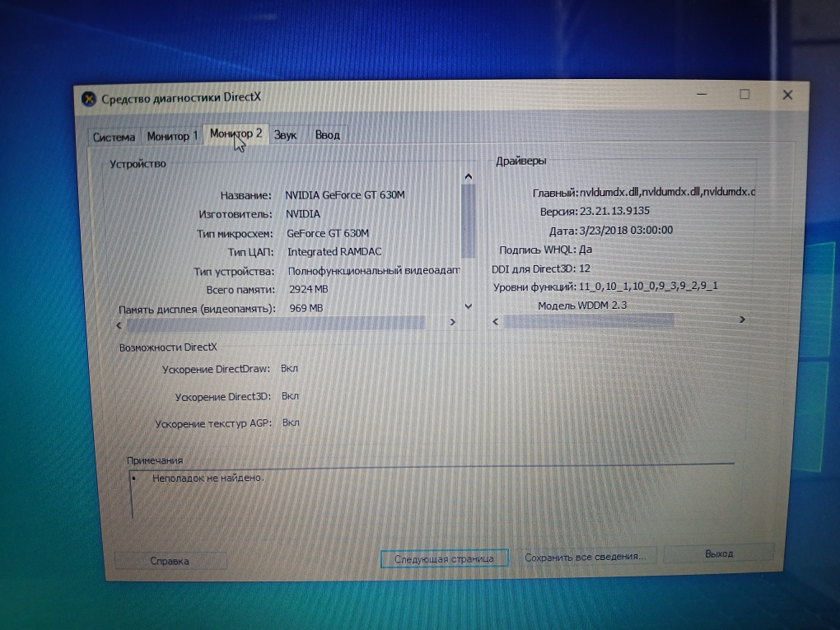This screenshot has width=840, height=630.
Task: Switch to the Система tab
Action: (x=114, y=138)
